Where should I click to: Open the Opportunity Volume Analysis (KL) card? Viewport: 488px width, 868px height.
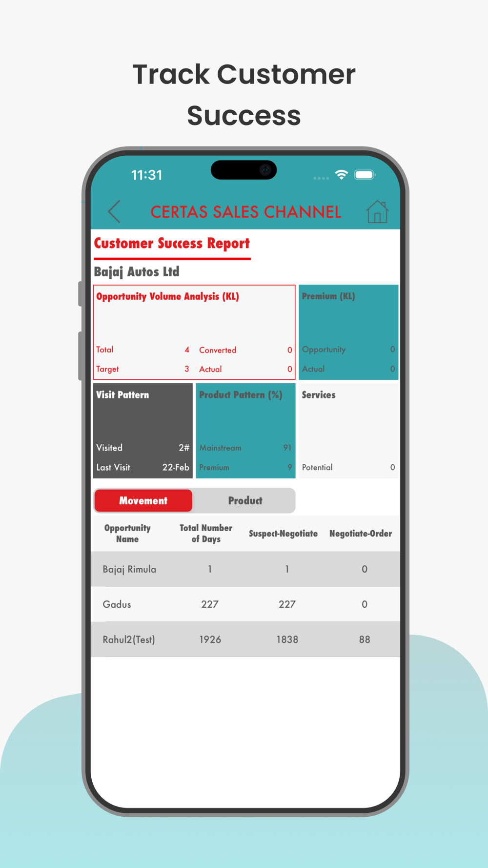click(194, 332)
